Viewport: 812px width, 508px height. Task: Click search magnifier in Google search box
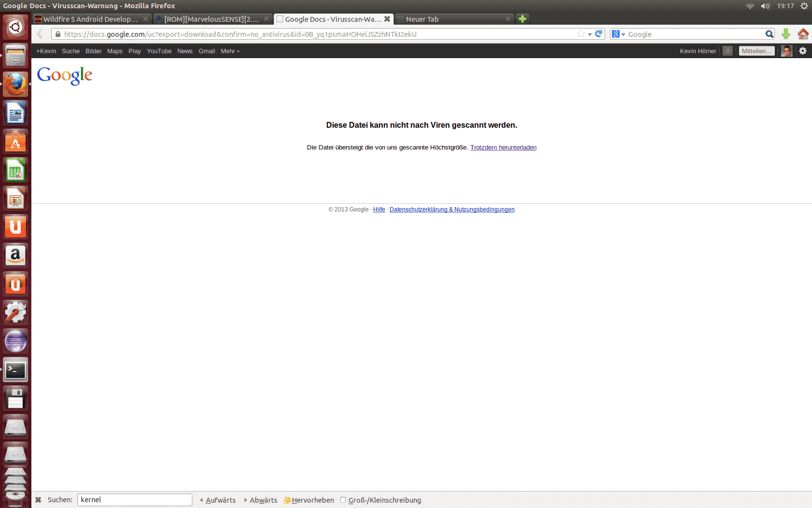click(769, 34)
